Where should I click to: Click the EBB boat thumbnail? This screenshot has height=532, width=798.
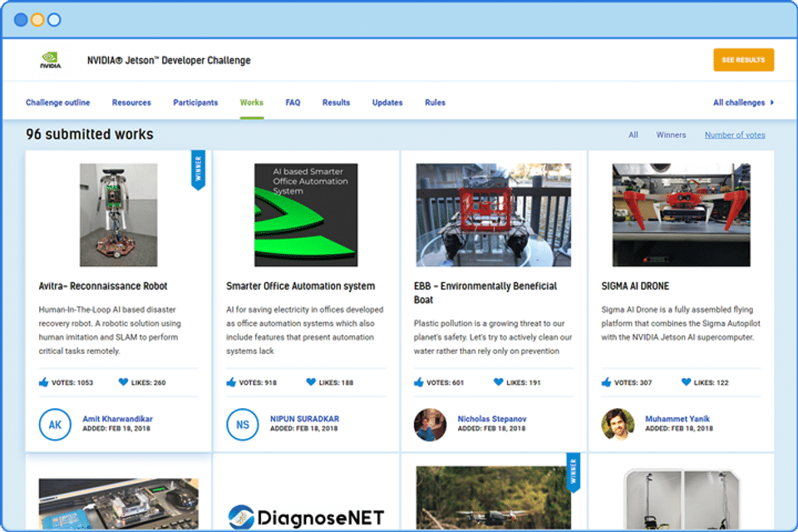pos(493,214)
